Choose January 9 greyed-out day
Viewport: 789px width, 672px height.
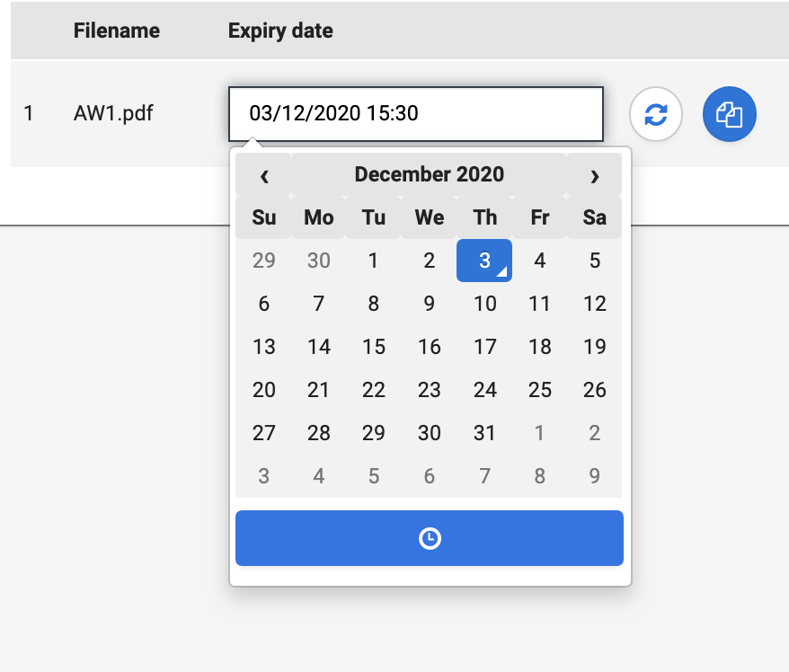[x=594, y=476]
